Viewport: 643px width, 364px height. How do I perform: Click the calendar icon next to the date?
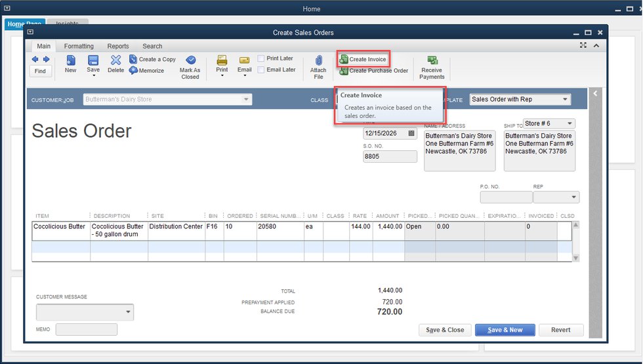(x=411, y=133)
